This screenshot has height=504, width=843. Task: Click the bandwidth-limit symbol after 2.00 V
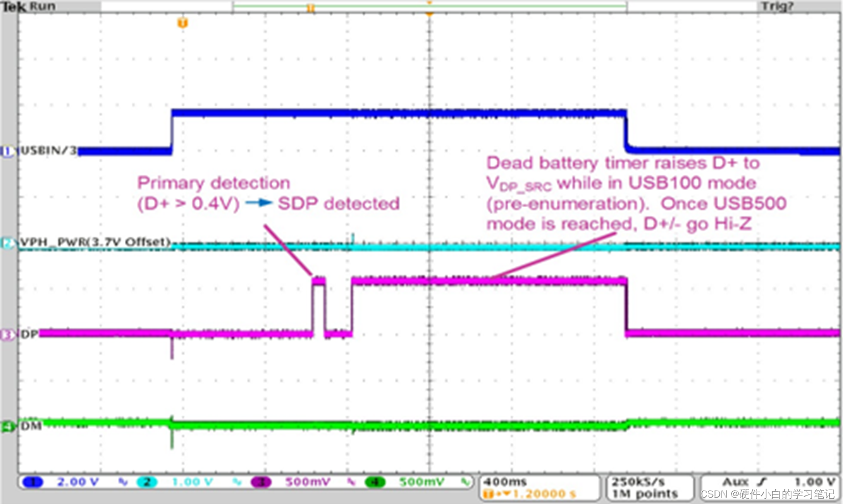click(x=123, y=482)
